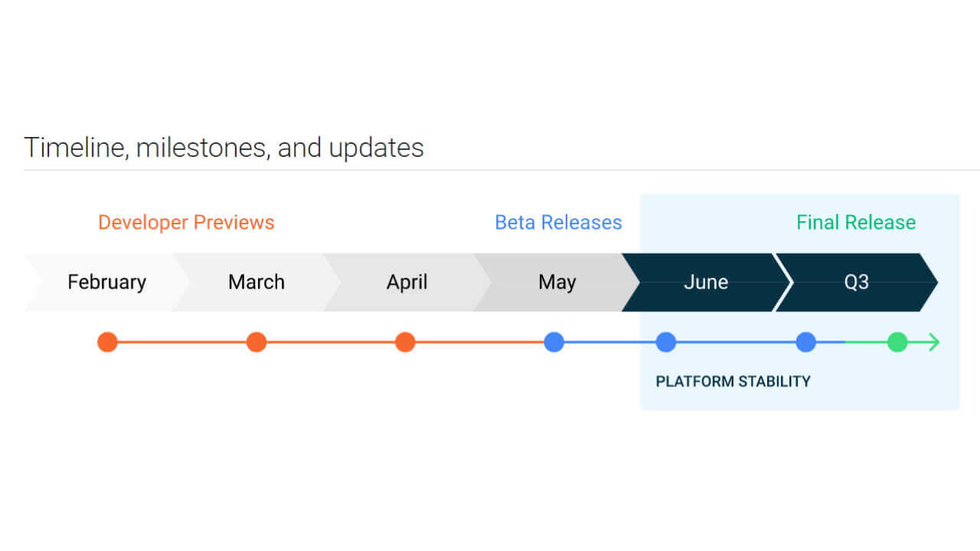Click the orange milestone dot under April
Image resolution: width=980 pixels, height=551 pixels.
click(x=405, y=342)
